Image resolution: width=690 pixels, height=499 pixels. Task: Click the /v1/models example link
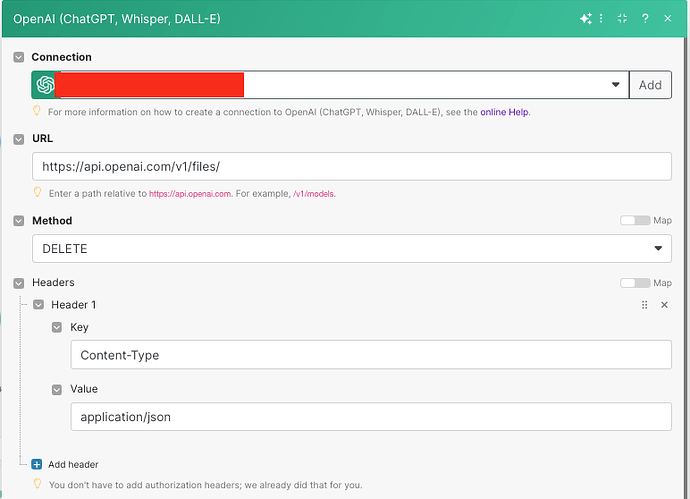313,194
